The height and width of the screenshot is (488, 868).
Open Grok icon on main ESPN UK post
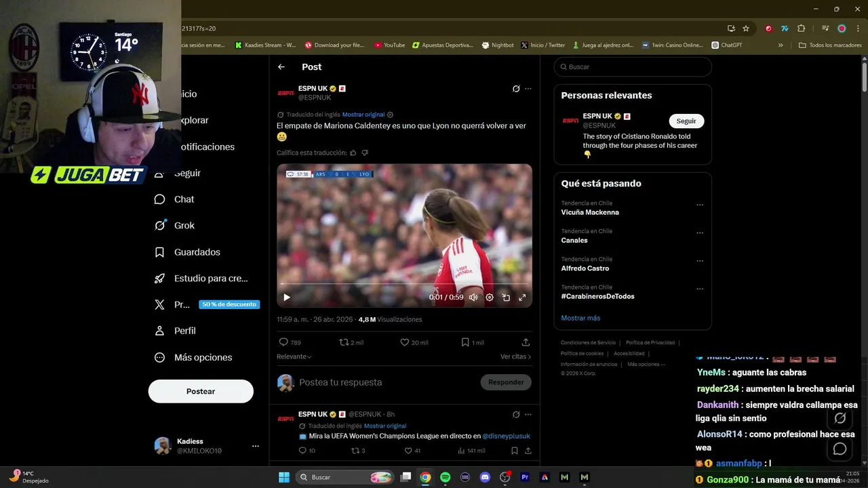[516, 89]
